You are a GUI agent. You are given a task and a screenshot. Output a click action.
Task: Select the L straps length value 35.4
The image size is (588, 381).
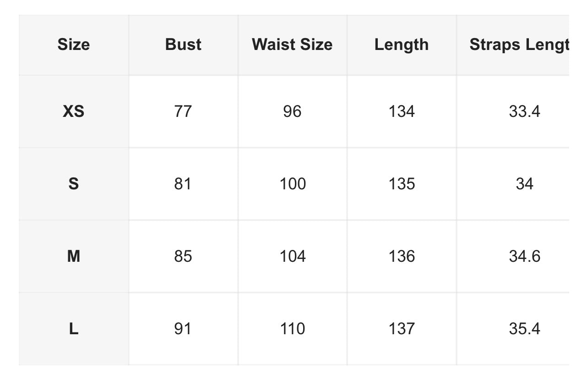524,329
